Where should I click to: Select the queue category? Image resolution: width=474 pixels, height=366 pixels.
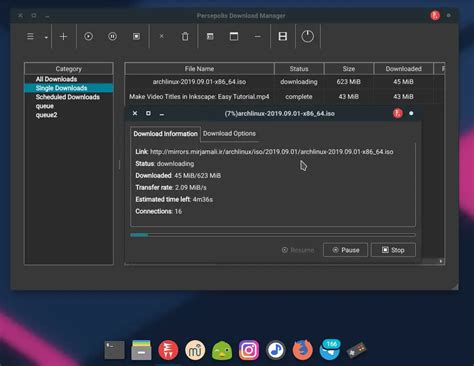coord(45,106)
